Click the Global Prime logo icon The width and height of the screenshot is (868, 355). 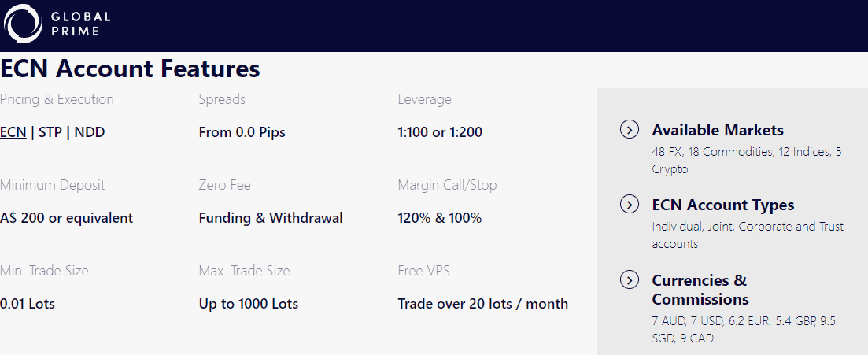coord(23,24)
